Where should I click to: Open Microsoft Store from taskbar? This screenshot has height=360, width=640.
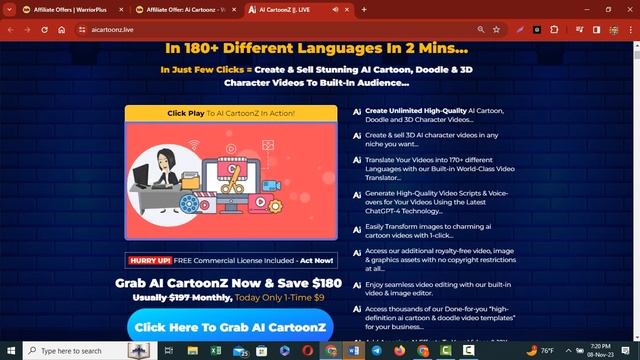(x=262, y=350)
